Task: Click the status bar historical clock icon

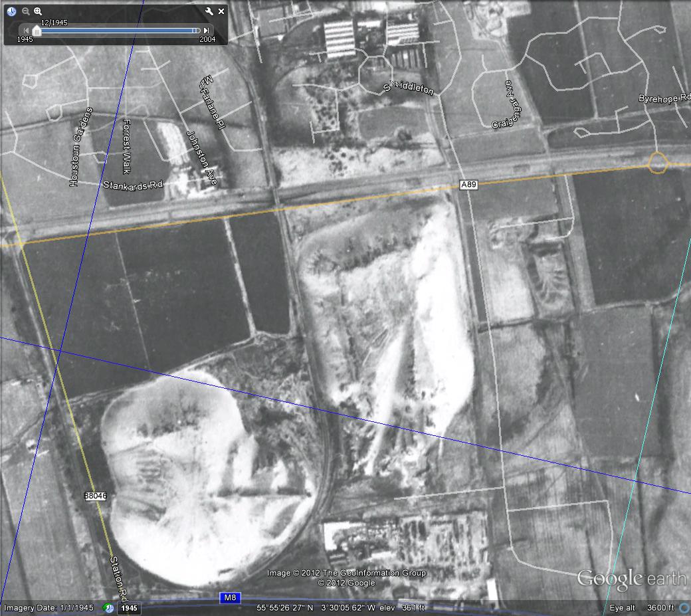Action: [108, 607]
